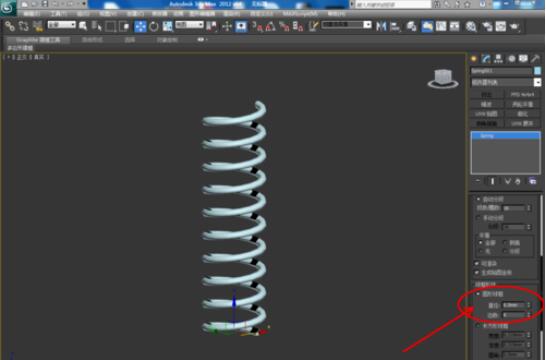Click the Unlink Selection tool
The height and width of the screenshot is (360, 546).
pos(23,26)
